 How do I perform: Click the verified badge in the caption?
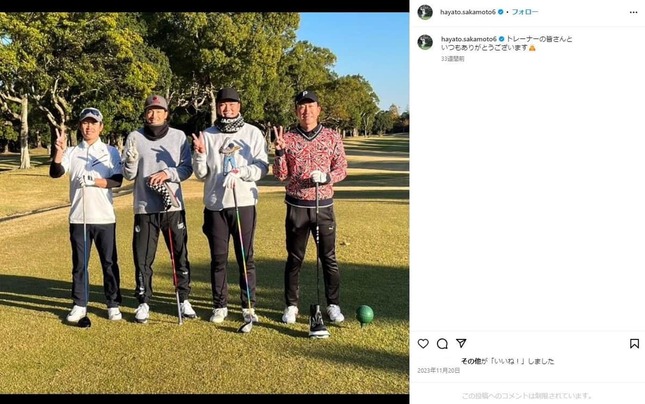(501, 39)
